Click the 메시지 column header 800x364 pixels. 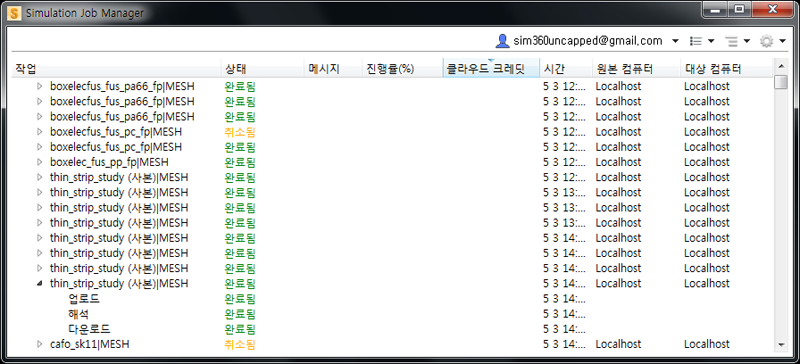tap(333, 69)
